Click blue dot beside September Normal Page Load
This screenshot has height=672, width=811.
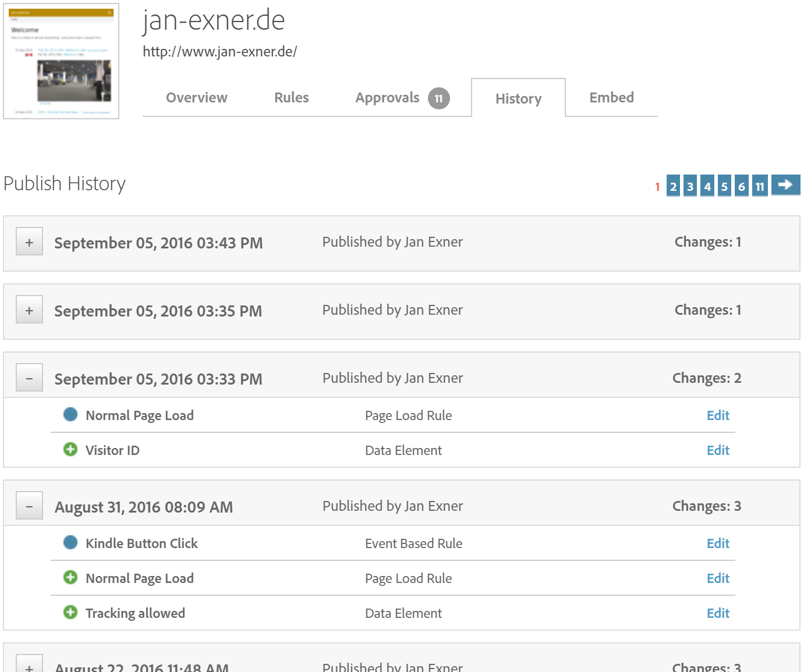tap(70, 415)
